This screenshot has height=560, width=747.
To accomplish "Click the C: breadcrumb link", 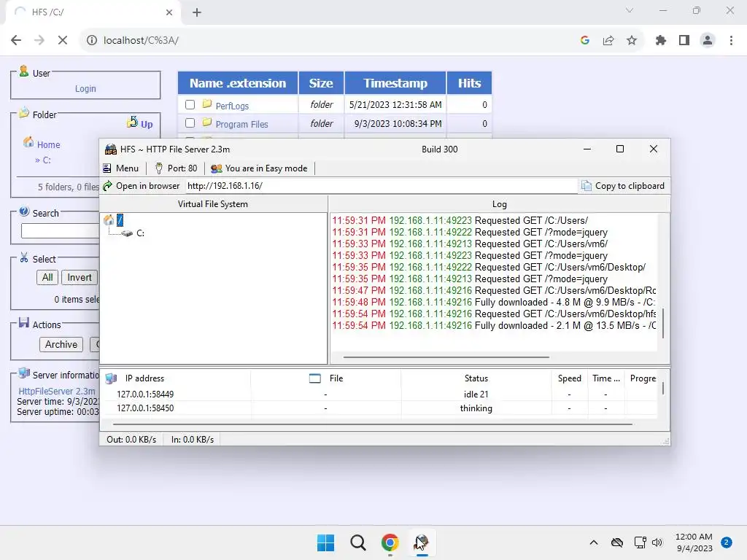I will point(47,160).
